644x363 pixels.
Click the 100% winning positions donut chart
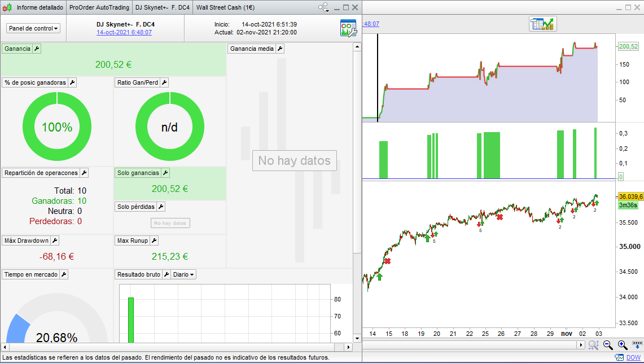(57, 126)
